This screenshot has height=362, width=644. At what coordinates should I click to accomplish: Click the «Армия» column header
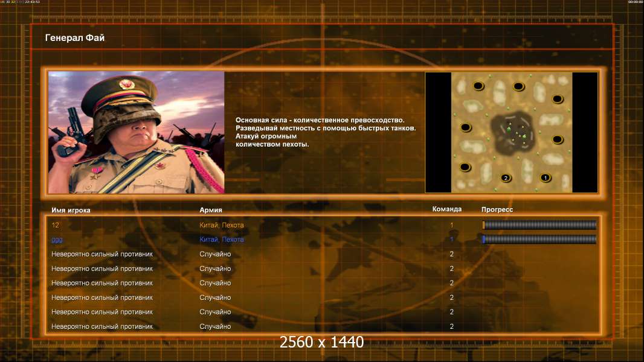(211, 210)
